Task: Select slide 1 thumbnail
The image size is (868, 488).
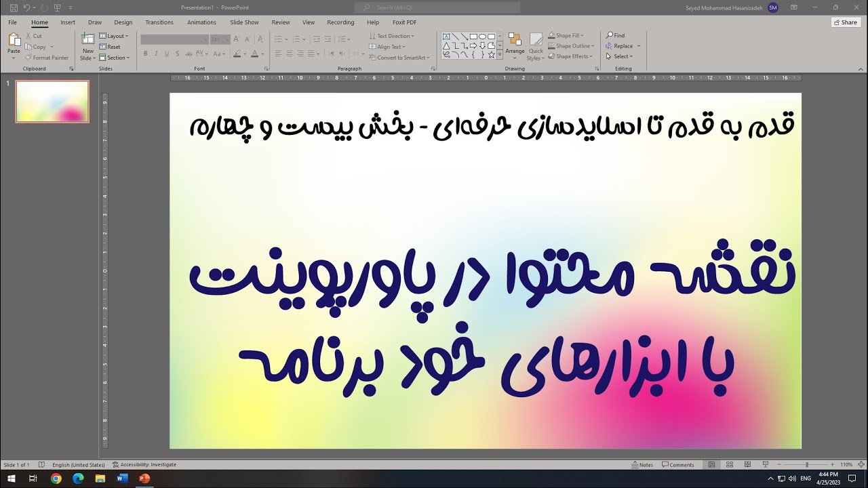Action: pos(52,102)
